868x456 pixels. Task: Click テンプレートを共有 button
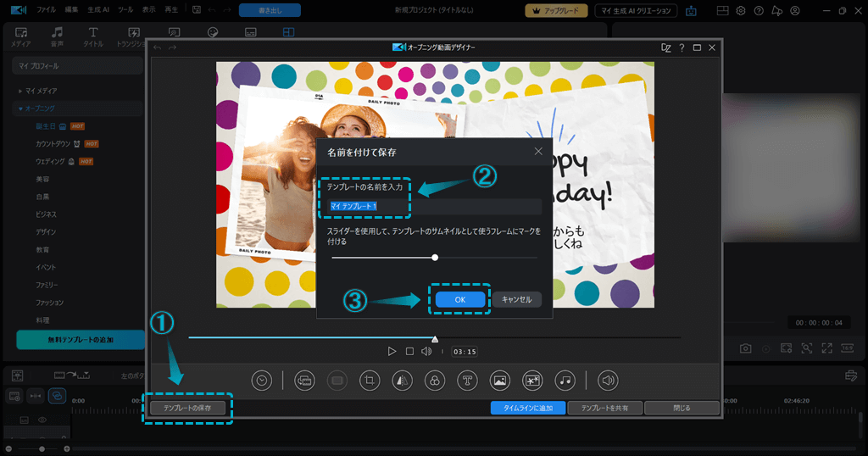pyautogui.click(x=604, y=408)
